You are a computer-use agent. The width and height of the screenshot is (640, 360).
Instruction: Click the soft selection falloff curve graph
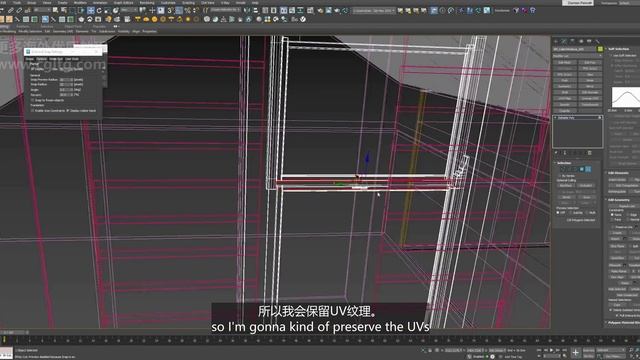[625, 97]
